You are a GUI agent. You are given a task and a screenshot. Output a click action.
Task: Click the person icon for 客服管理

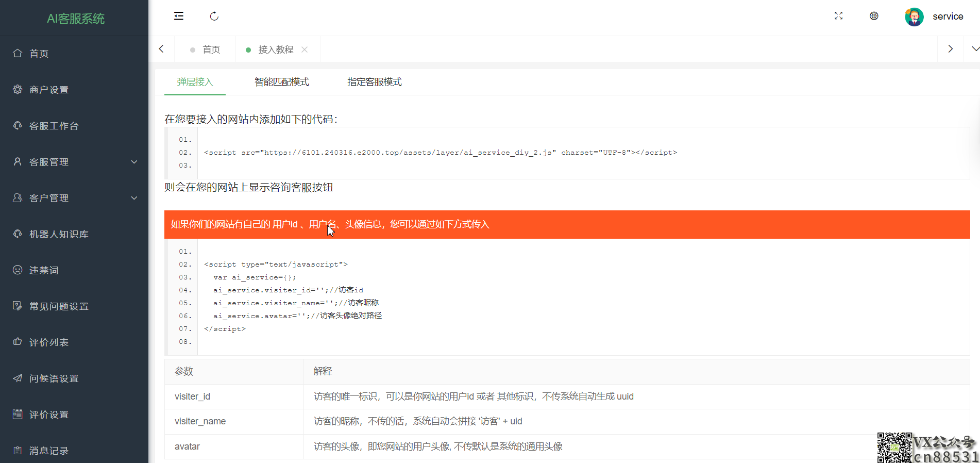[x=18, y=161]
